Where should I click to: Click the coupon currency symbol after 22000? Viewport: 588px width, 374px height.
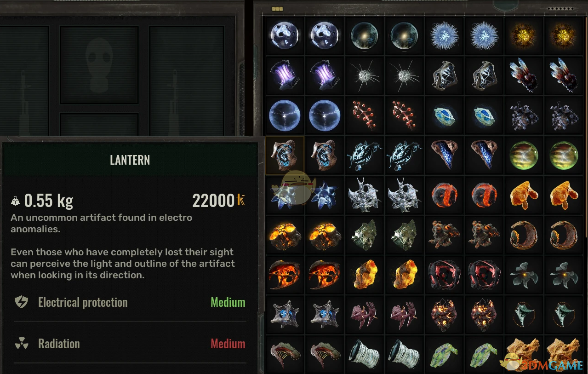point(241,200)
